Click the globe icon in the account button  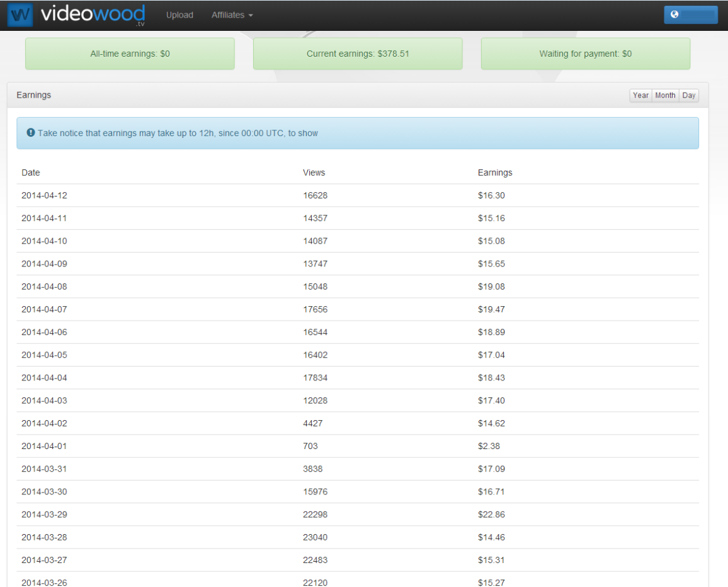pyautogui.click(x=674, y=14)
